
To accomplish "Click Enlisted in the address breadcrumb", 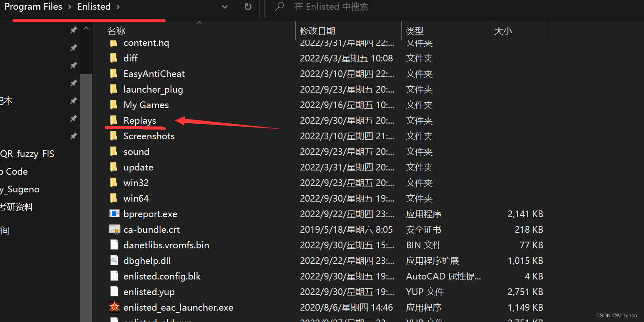I will pos(94,7).
